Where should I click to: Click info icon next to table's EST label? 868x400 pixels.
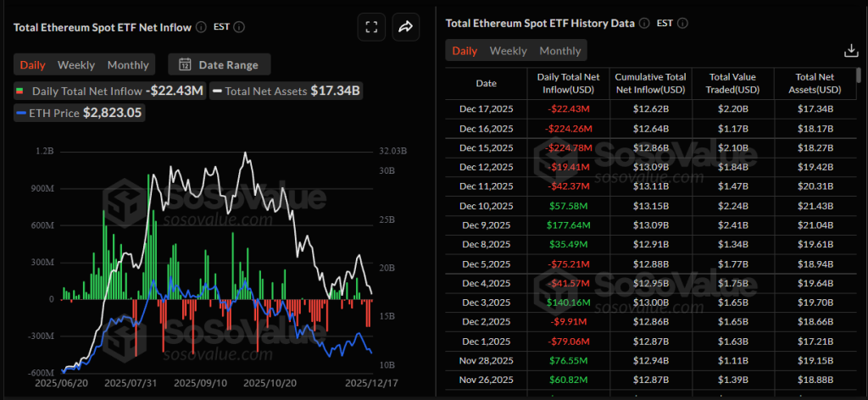pyautogui.click(x=683, y=24)
